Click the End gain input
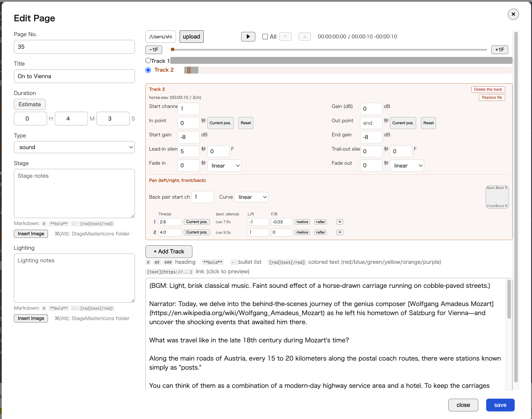The height and width of the screenshot is (419, 532). pos(371,137)
